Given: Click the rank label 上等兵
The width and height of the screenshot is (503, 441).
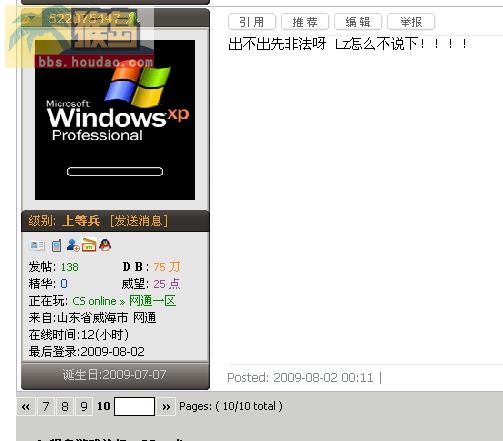Looking at the screenshot, I should (x=81, y=221).
